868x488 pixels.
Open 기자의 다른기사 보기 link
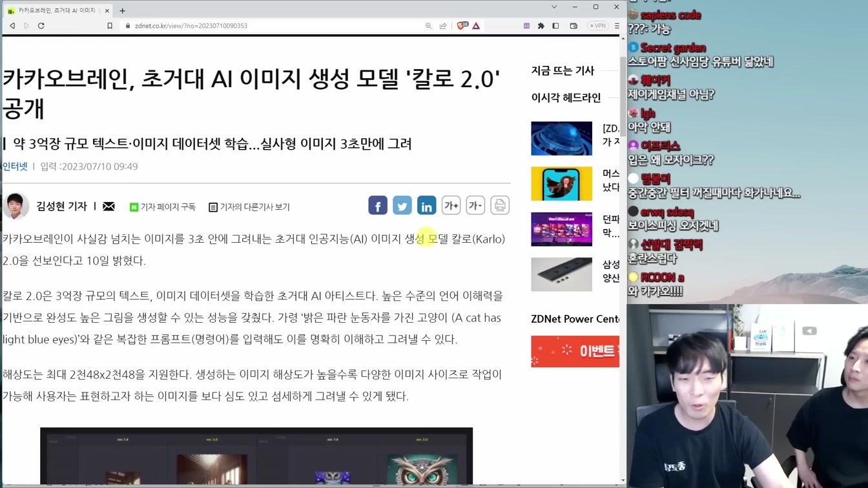pos(249,207)
